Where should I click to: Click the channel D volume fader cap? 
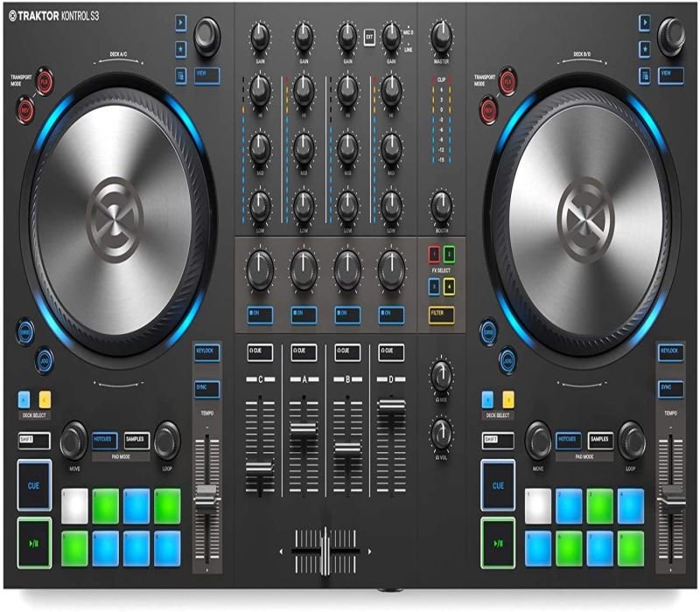[391, 406]
